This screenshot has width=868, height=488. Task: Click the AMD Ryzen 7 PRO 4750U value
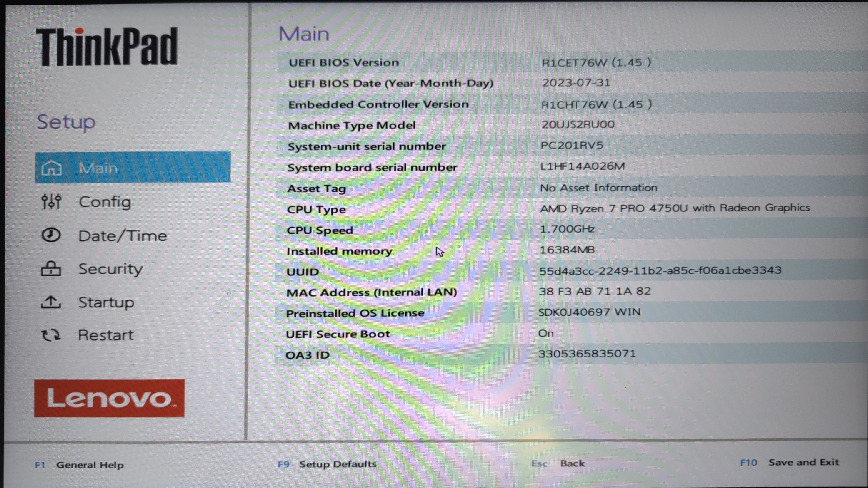click(675, 208)
